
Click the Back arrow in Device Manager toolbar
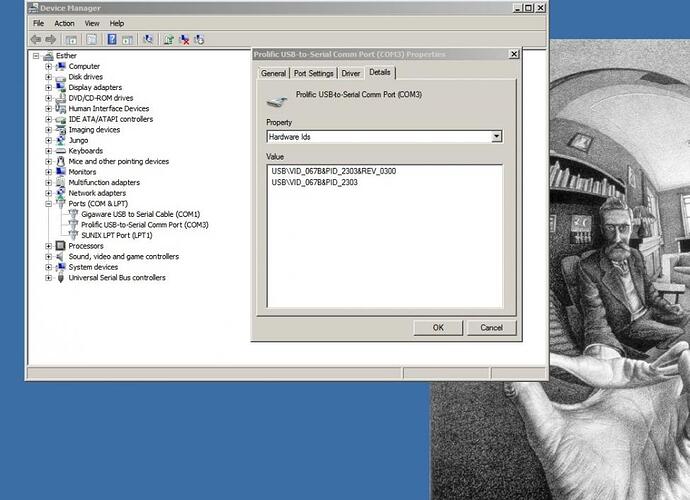[x=36, y=40]
